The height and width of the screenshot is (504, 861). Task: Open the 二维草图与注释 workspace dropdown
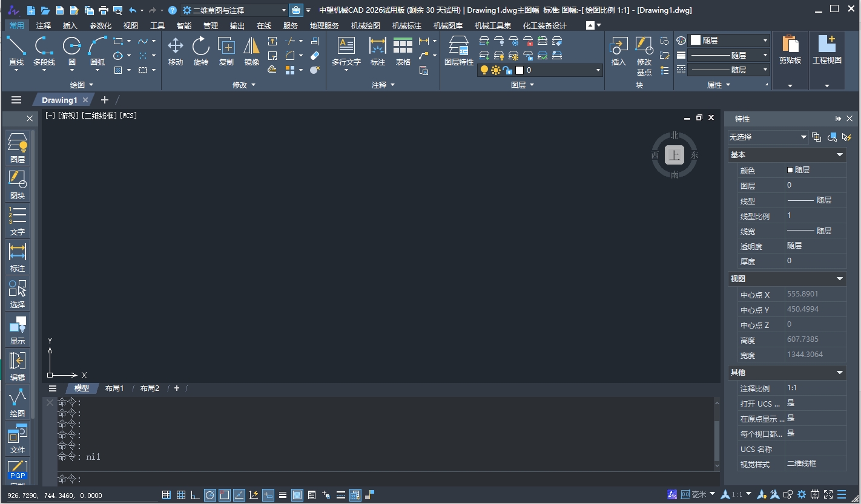pos(234,10)
